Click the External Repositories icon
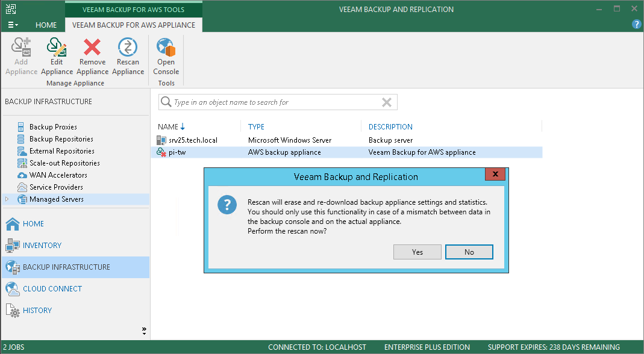The width and height of the screenshot is (644, 354). tap(22, 151)
